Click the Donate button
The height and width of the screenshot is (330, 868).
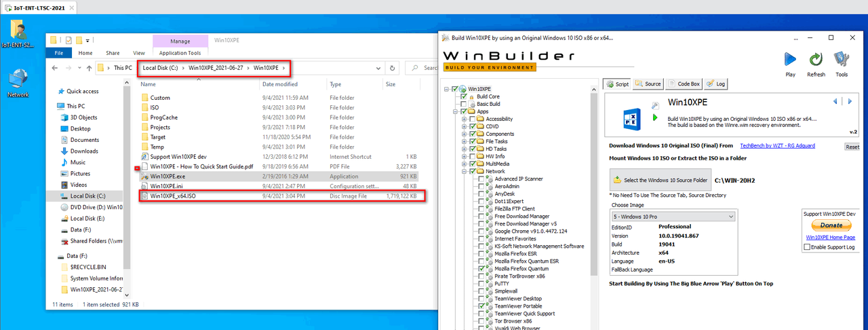tap(831, 225)
